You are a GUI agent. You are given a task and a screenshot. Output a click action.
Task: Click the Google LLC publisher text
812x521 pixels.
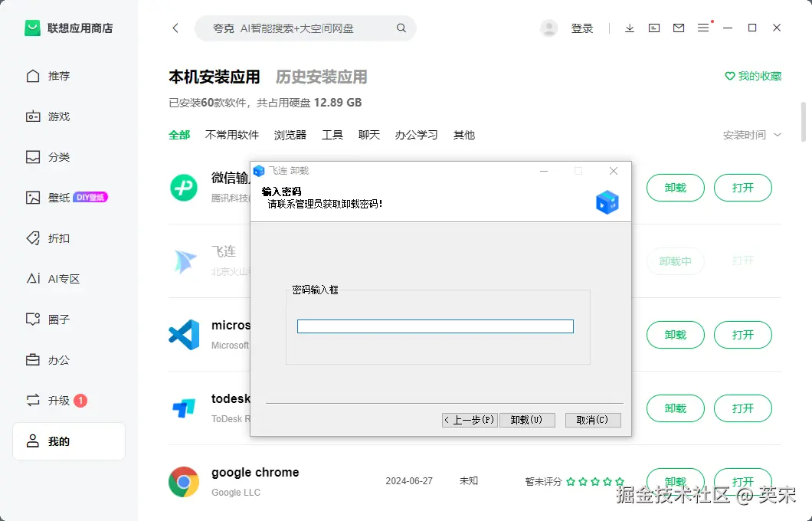236,493
